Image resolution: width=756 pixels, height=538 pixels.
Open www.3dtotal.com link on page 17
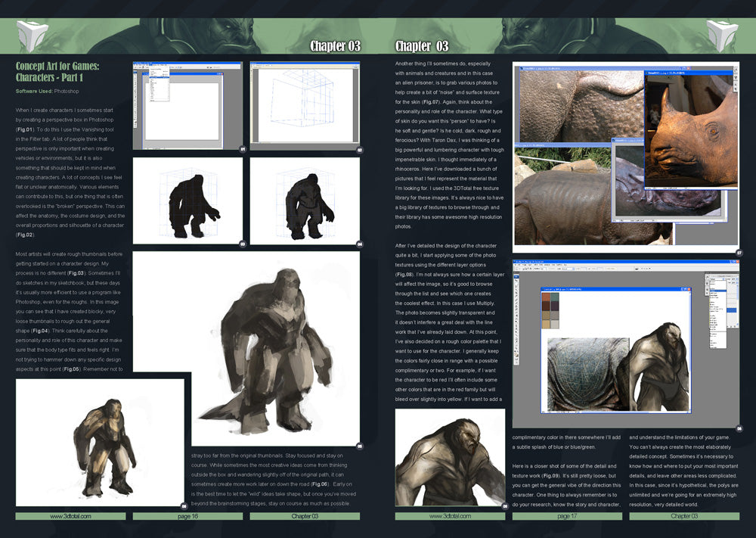point(450,516)
